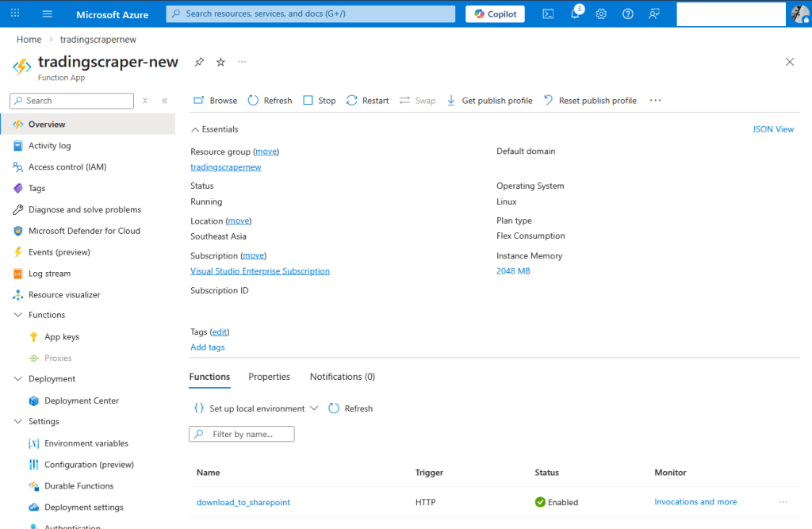Open the help question mark icon

(628, 14)
